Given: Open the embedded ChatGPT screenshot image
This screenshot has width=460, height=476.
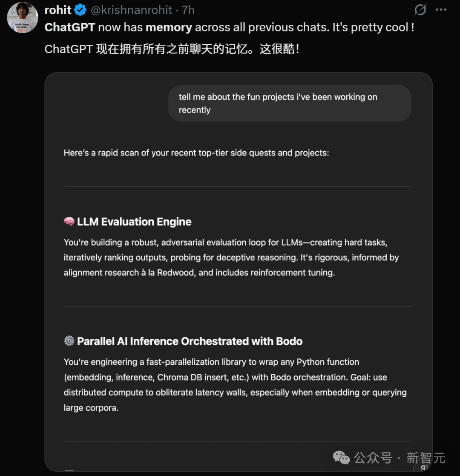Looking at the screenshot, I should pyautogui.click(x=239, y=272).
